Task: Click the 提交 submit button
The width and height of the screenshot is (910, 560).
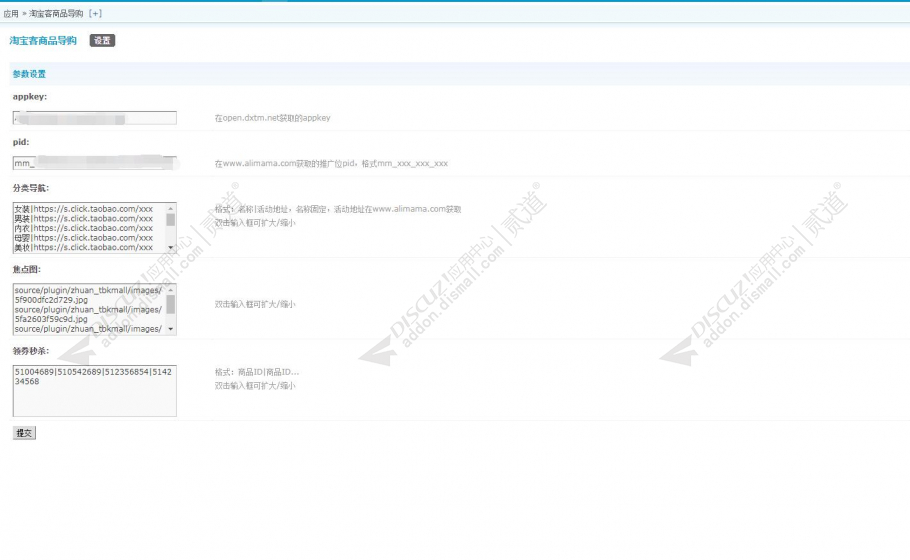Action: 24,433
